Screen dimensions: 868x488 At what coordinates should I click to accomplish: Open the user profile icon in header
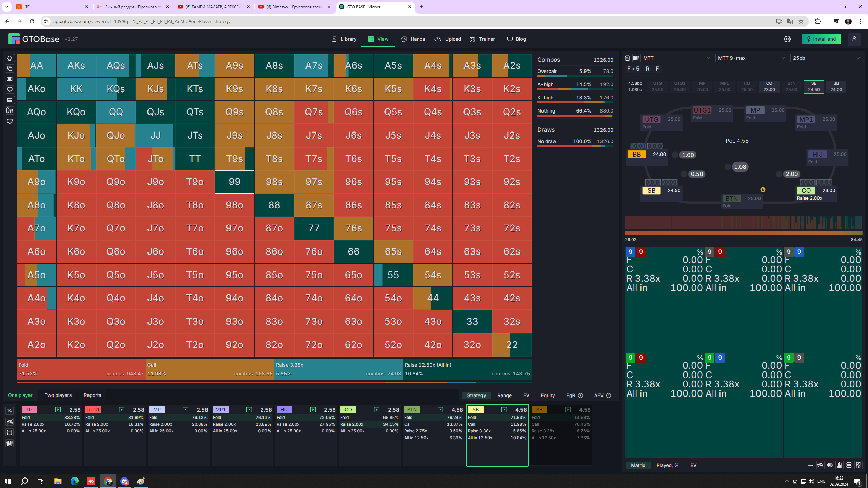854,39
